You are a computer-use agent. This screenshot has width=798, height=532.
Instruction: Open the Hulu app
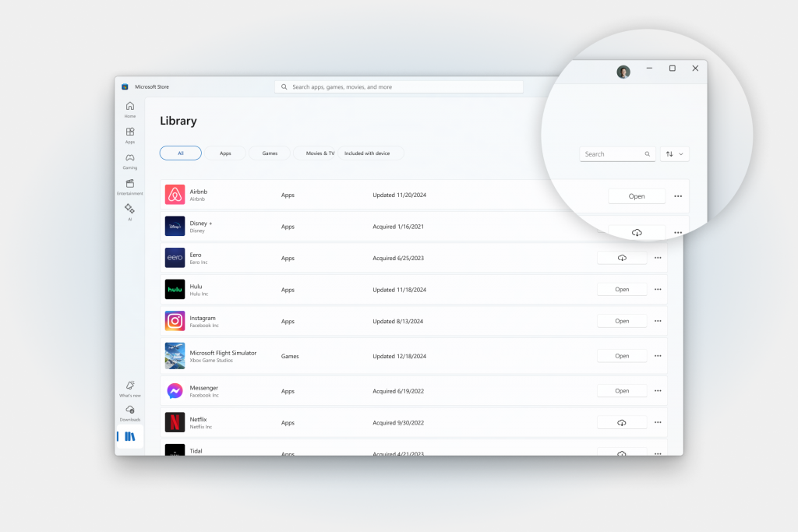[x=621, y=289]
